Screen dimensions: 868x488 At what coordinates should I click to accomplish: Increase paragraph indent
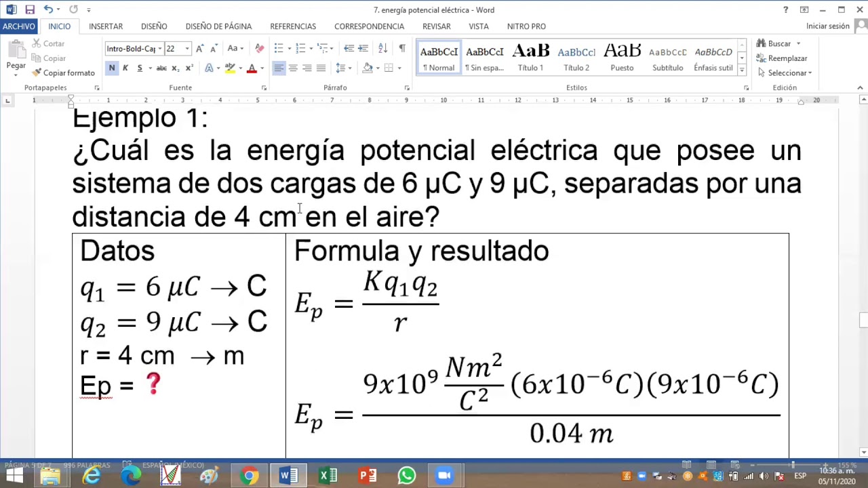(x=363, y=48)
